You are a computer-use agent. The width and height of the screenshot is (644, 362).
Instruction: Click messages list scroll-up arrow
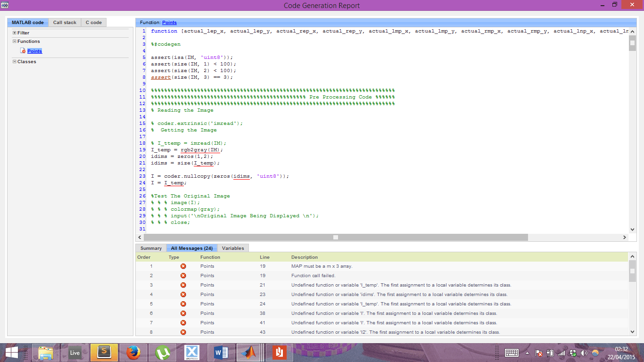click(x=633, y=257)
